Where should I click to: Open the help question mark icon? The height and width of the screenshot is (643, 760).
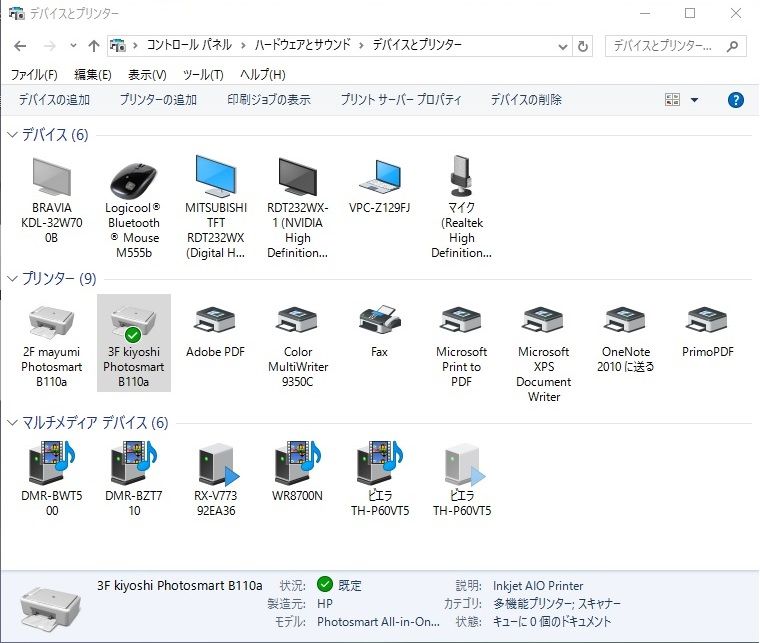pyautogui.click(x=736, y=100)
